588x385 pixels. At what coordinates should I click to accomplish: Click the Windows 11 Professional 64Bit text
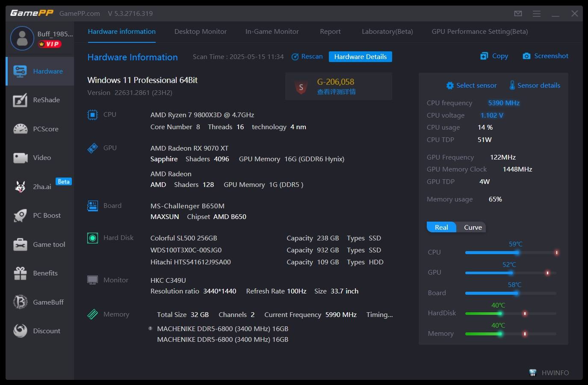(x=142, y=80)
